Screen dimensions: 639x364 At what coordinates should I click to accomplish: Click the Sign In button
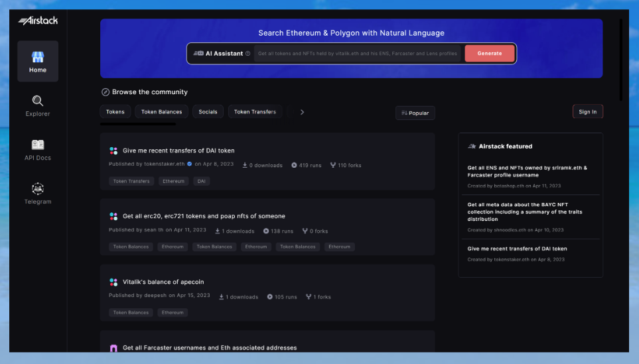point(587,112)
